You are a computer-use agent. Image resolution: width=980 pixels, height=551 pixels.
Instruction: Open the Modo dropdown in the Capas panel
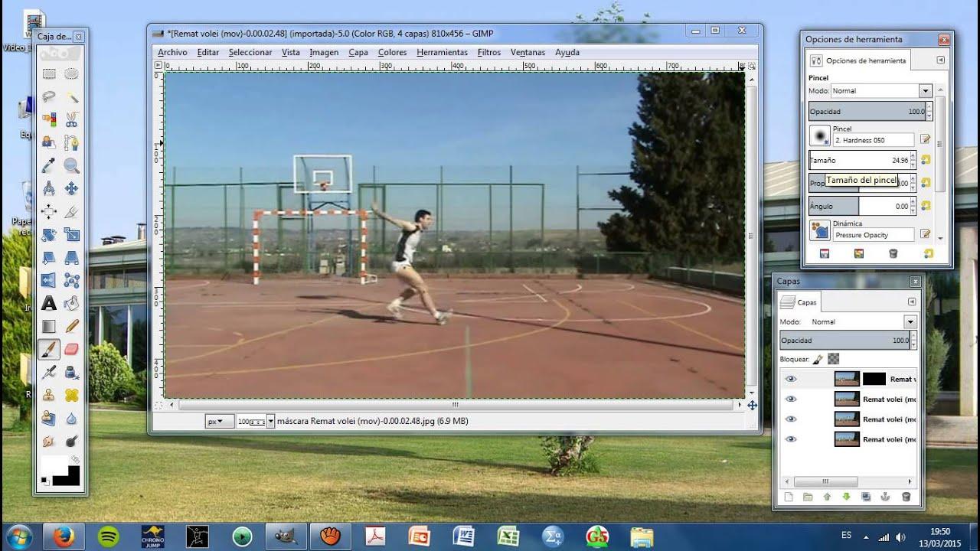point(910,321)
